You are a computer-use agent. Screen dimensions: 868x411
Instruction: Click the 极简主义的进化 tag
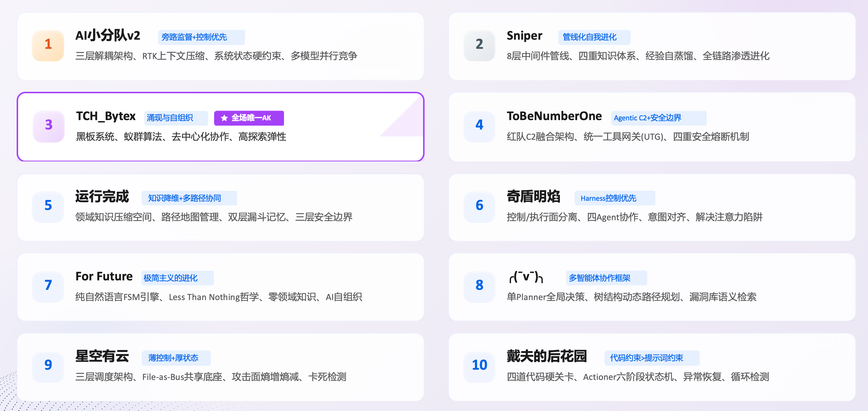click(x=177, y=278)
